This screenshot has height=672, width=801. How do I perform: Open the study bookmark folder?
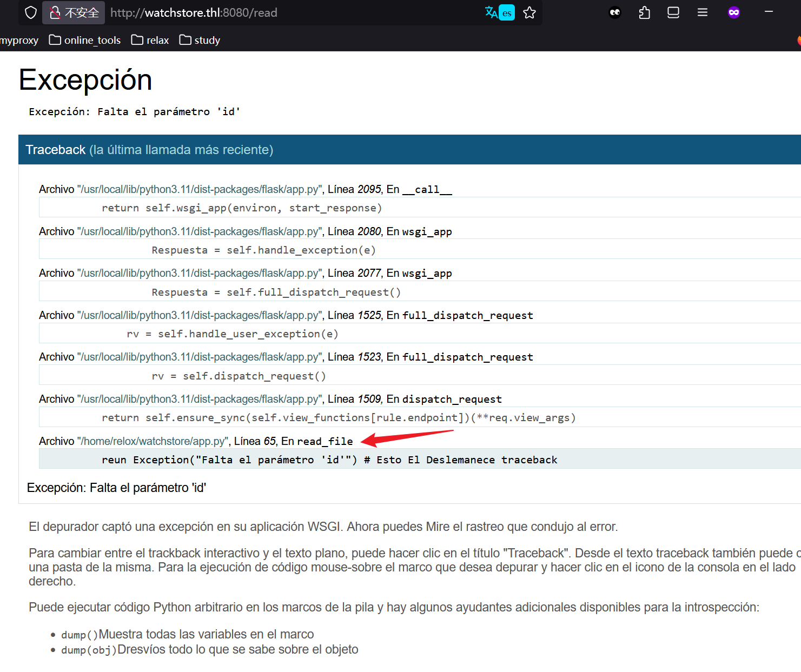pyautogui.click(x=200, y=40)
